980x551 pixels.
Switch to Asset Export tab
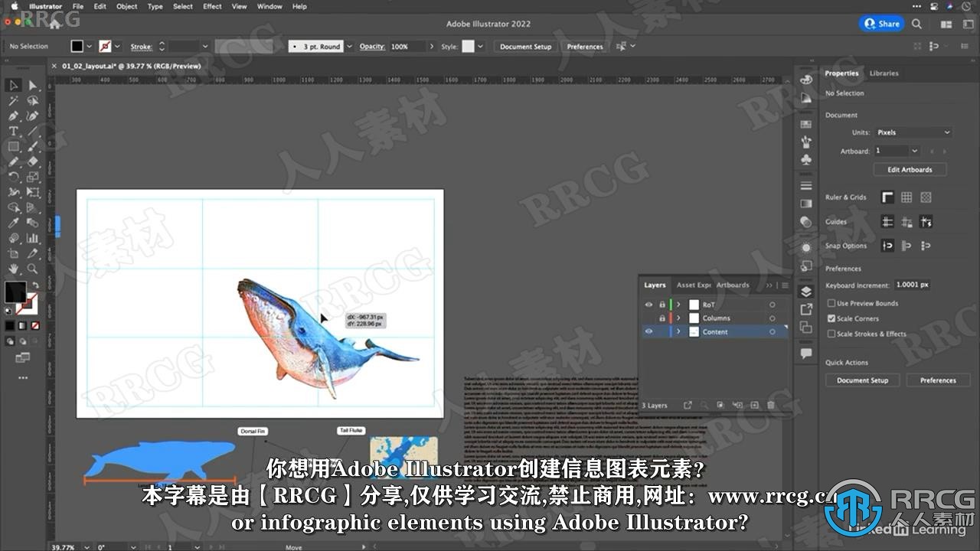694,285
